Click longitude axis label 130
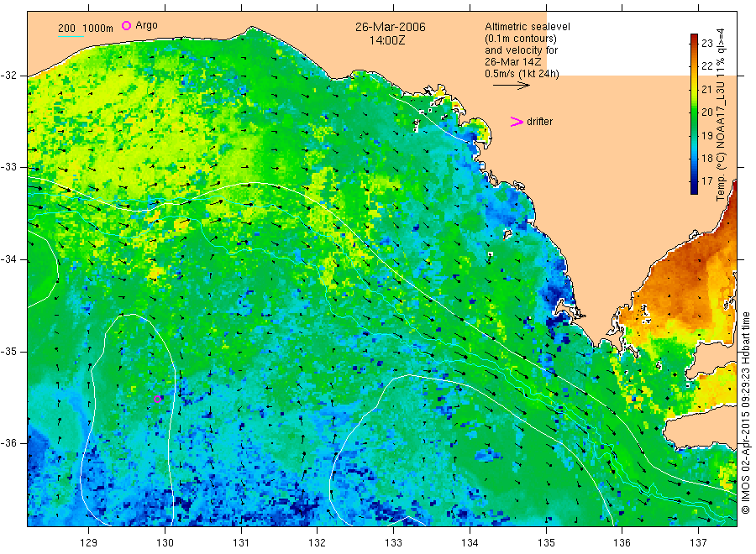This screenshot has height=554, width=756. pos(165,543)
